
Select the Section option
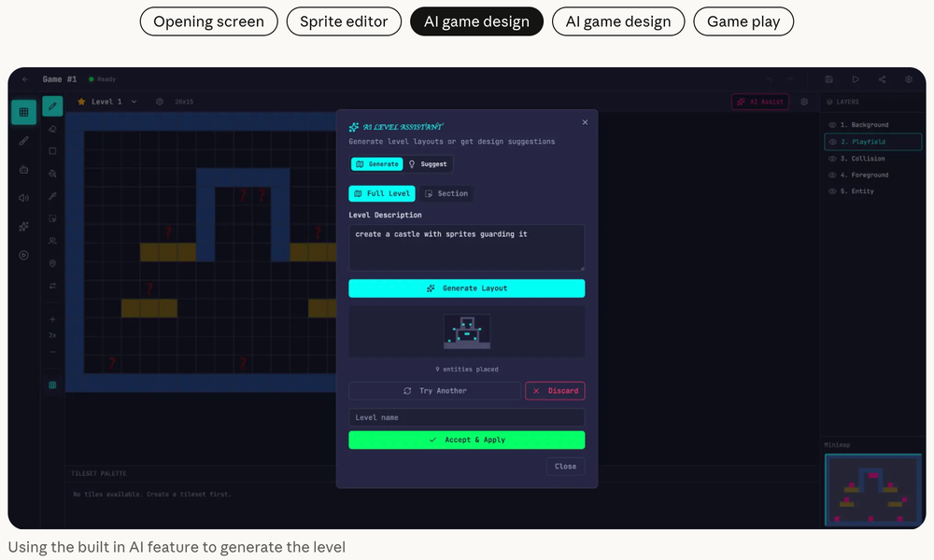tap(446, 194)
